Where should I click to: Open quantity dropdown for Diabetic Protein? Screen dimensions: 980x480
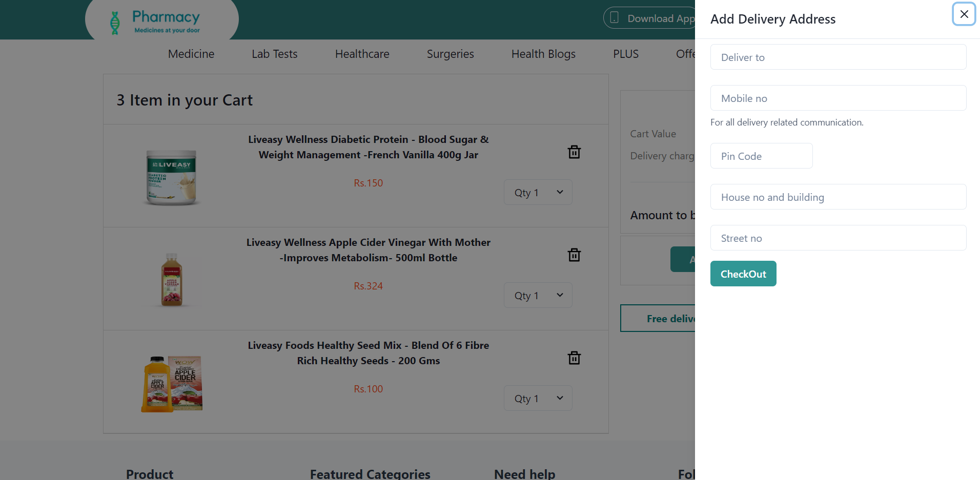click(538, 192)
